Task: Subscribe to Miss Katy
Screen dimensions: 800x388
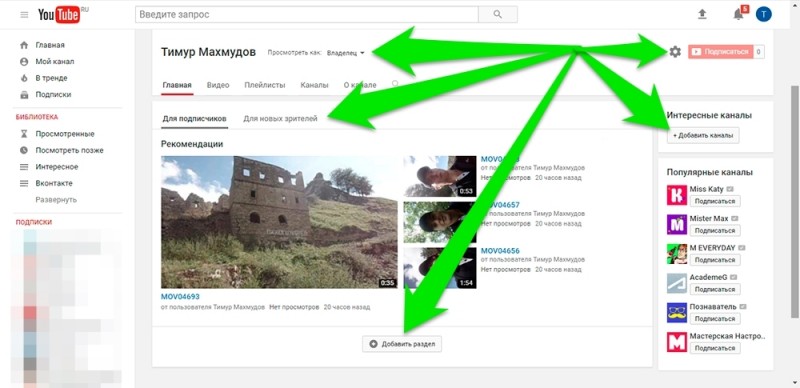Action: tap(715, 201)
